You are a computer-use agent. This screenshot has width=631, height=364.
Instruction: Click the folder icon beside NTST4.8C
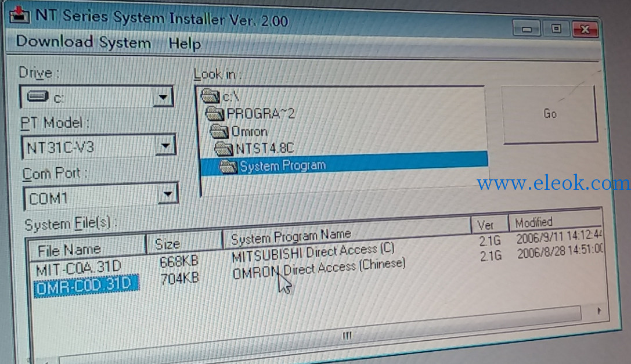click(223, 149)
